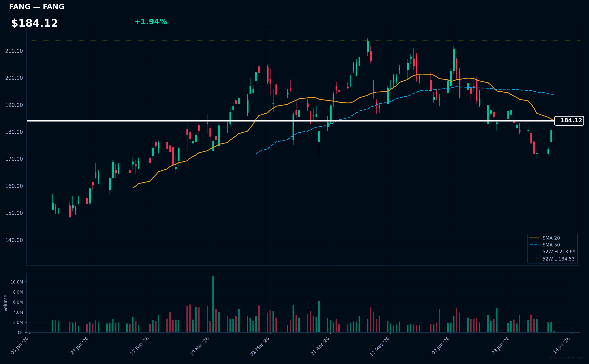Image resolution: width=589 pixels, height=364 pixels.
Task: Click the 31 Mar '26 date label
Action: click(260, 346)
